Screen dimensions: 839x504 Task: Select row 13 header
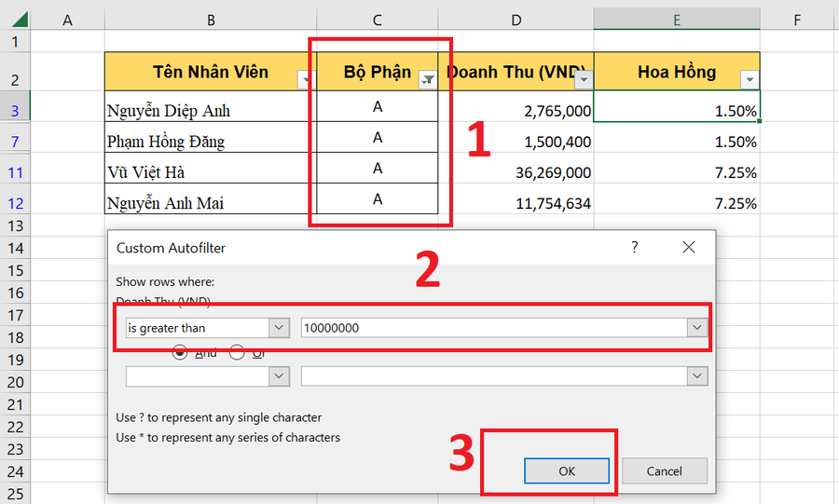coord(15,225)
